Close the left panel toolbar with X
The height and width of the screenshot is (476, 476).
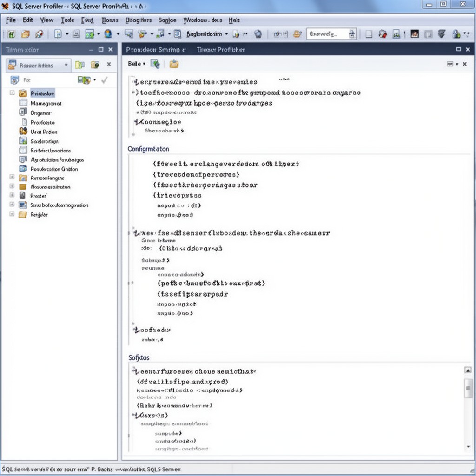(x=109, y=64)
